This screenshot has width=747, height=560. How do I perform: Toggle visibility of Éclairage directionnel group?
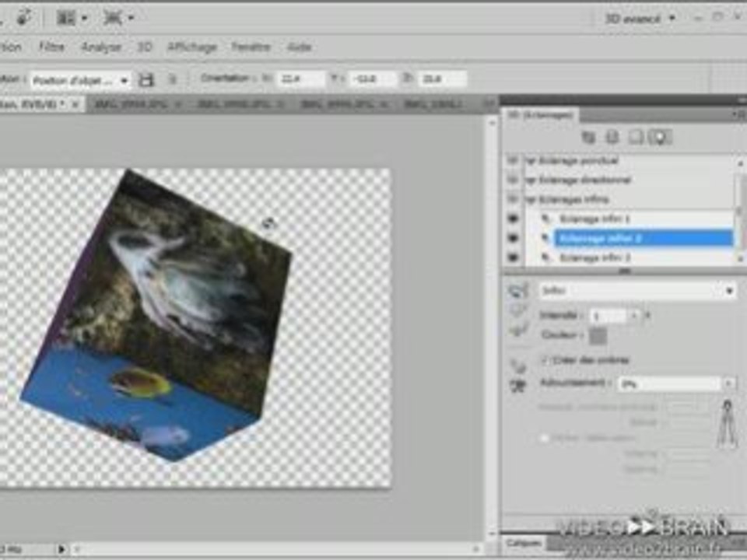point(513,180)
